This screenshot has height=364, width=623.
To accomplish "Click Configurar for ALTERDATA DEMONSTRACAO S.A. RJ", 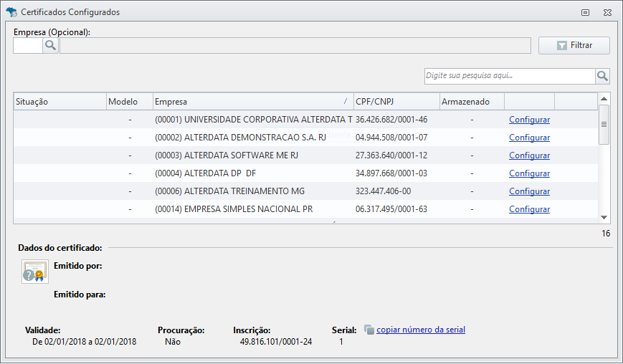I will [x=529, y=138].
